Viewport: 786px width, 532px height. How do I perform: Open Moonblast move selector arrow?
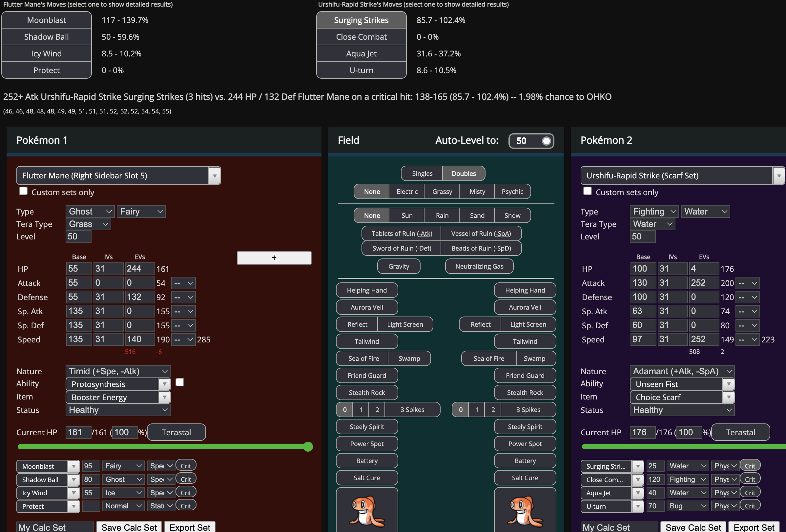pyautogui.click(x=73, y=466)
